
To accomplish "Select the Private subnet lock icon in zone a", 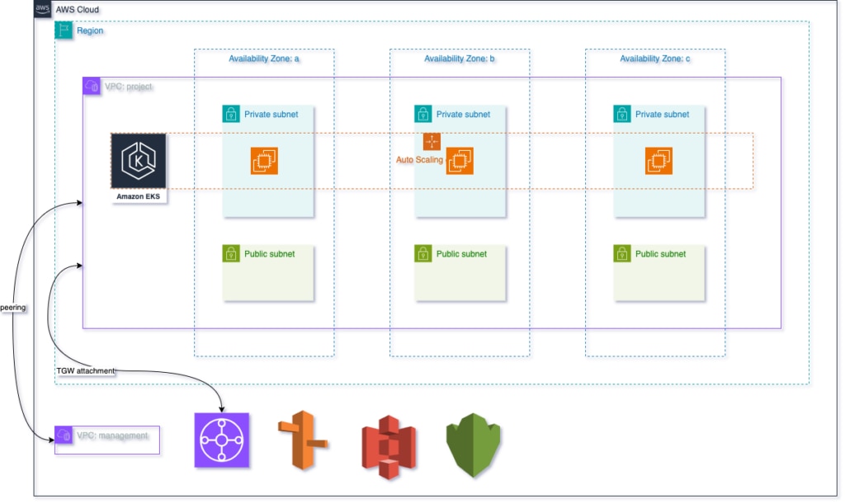I will click(x=230, y=114).
